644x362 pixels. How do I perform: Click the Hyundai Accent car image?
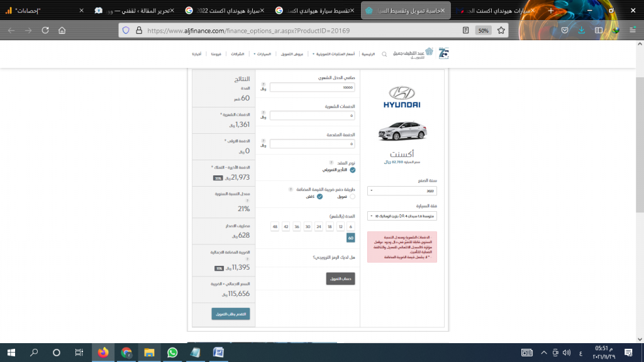click(402, 131)
